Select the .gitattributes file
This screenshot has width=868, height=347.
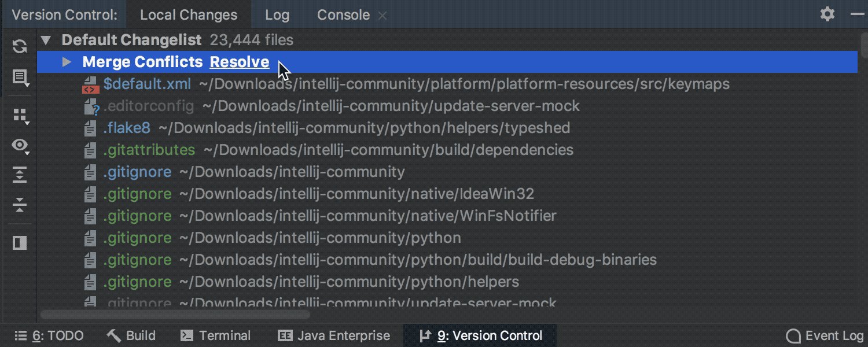(x=149, y=150)
